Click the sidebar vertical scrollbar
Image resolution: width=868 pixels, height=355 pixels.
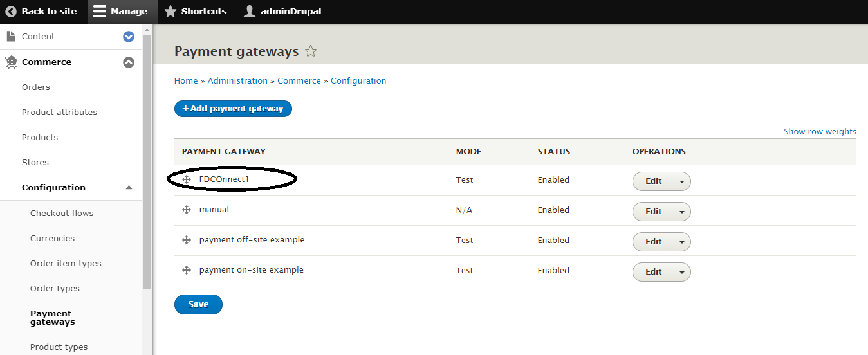(147, 161)
